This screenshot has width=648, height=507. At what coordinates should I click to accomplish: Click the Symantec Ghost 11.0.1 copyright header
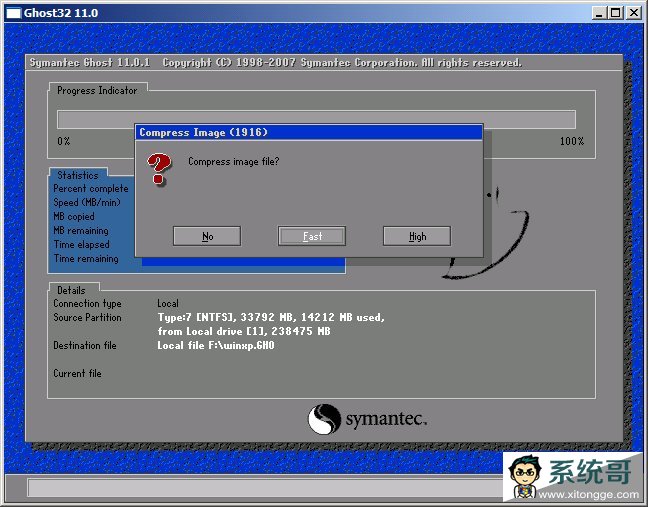(x=276, y=63)
